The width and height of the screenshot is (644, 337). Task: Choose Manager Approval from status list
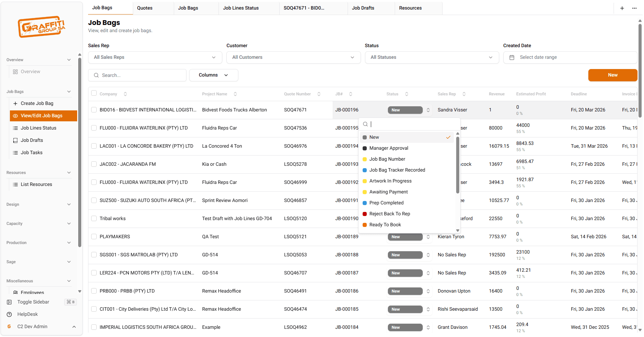coord(389,148)
